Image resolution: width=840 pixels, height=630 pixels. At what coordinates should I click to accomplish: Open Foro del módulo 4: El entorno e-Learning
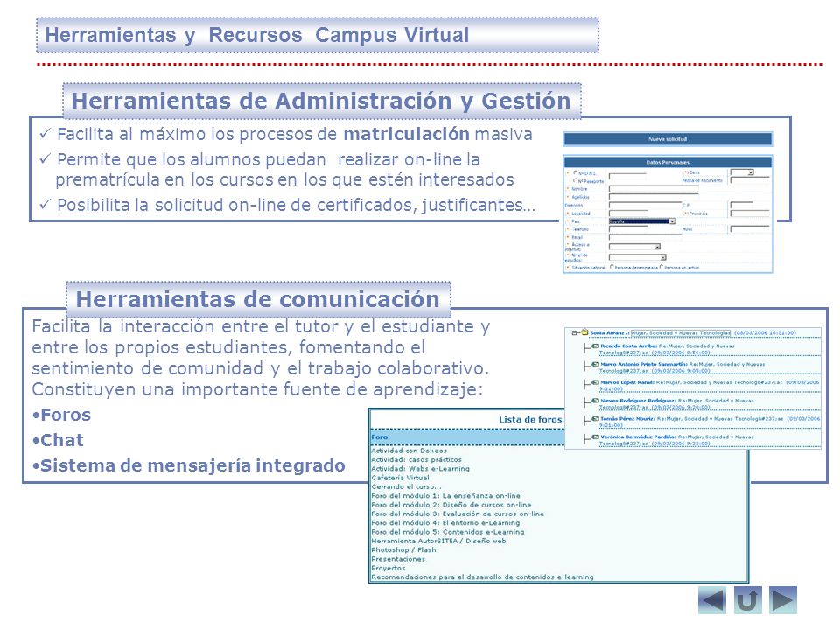click(x=445, y=523)
